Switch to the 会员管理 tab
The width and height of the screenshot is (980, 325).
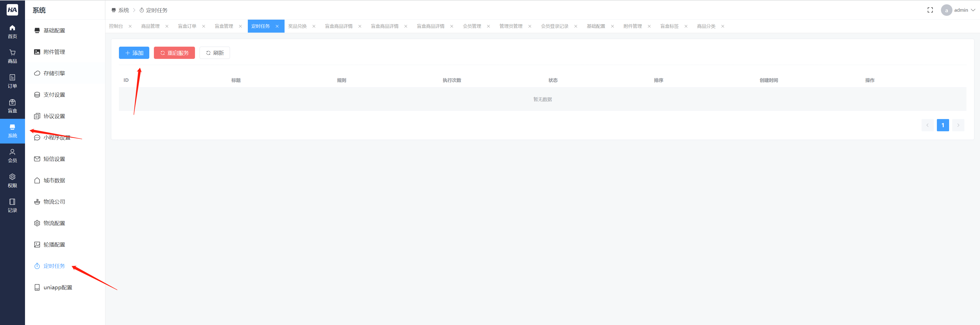tap(472, 26)
